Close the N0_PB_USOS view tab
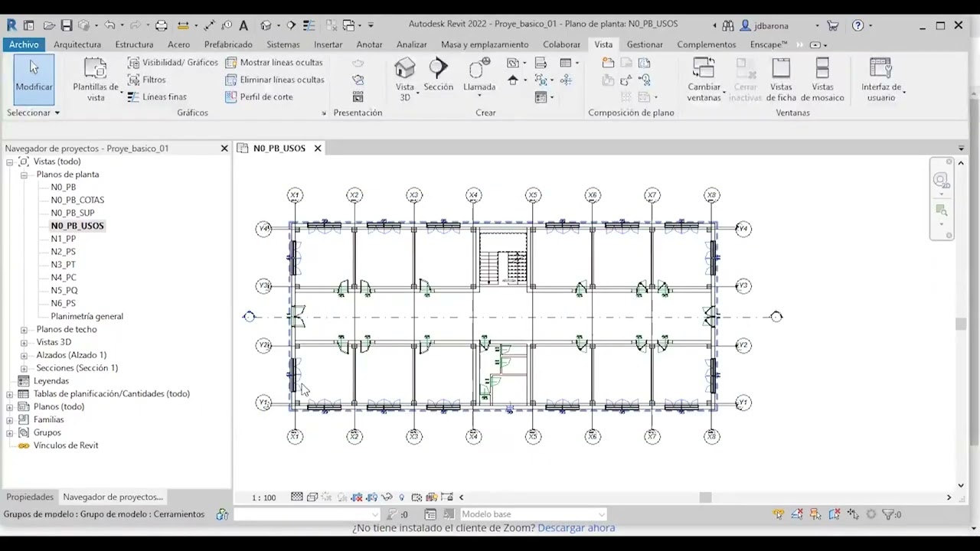This screenshot has height=551, width=980. (318, 148)
